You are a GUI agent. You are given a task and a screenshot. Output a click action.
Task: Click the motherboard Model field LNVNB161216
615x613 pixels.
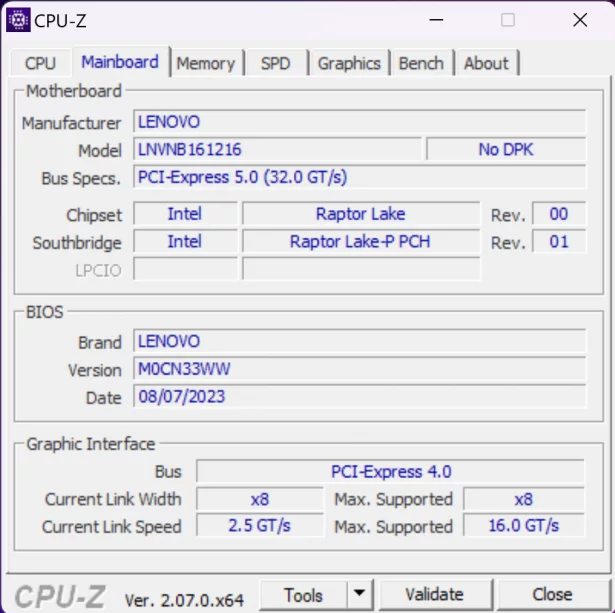(277, 150)
